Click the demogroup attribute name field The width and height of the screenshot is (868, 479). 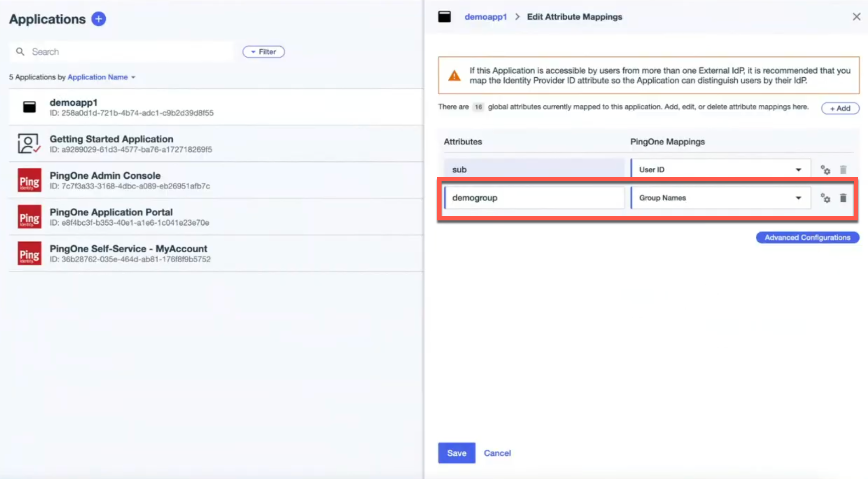click(x=534, y=198)
